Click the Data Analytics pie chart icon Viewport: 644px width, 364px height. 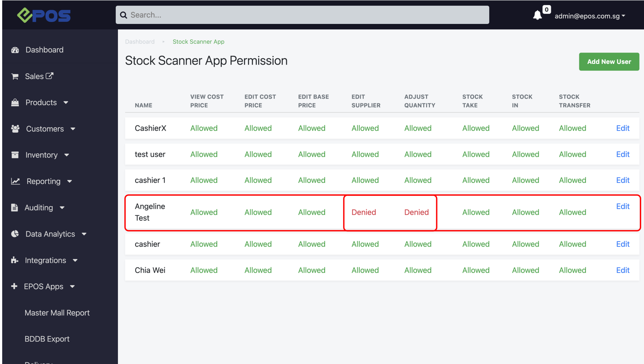(x=15, y=234)
